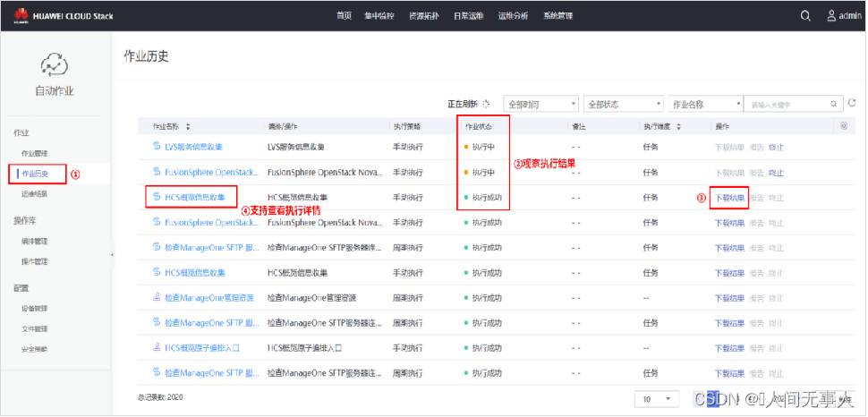Click 报告 in 检查ManageOne管理资源 row
The image size is (868, 417).
(x=757, y=299)
